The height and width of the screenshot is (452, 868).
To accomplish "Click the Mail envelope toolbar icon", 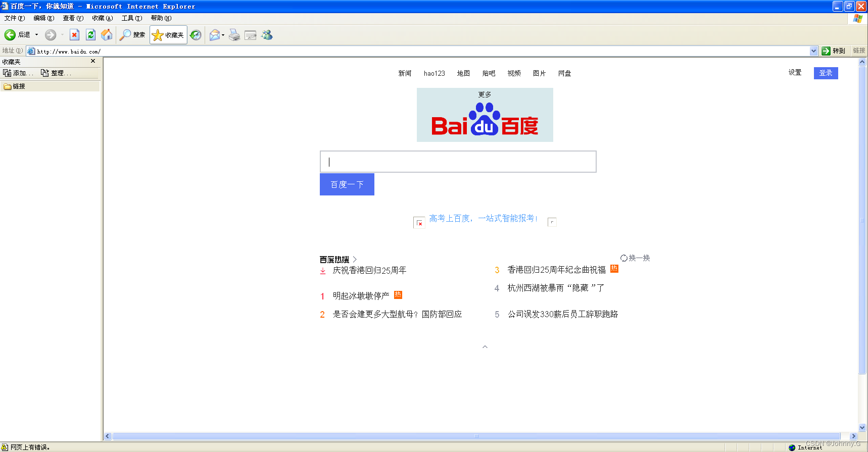I will 215,35.
